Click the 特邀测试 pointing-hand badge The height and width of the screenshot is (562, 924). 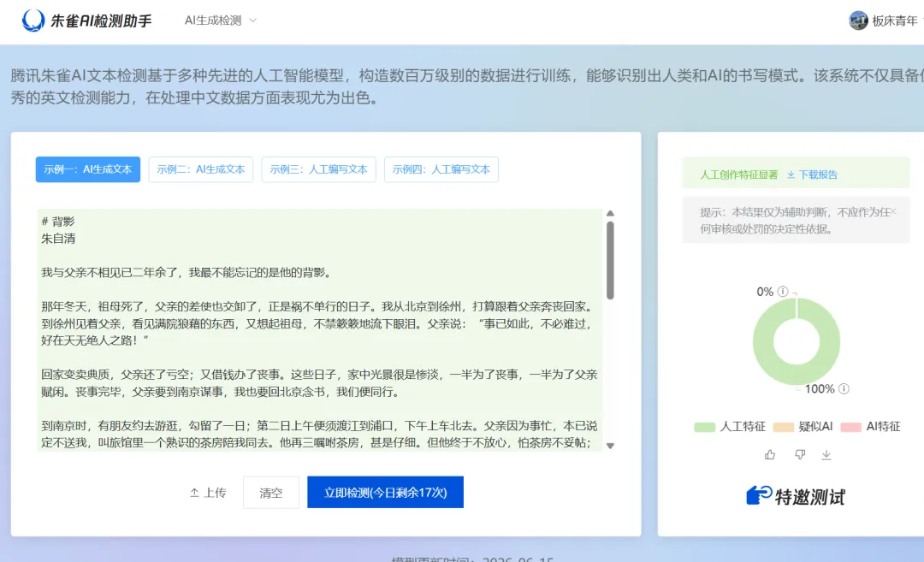point(796,497)
